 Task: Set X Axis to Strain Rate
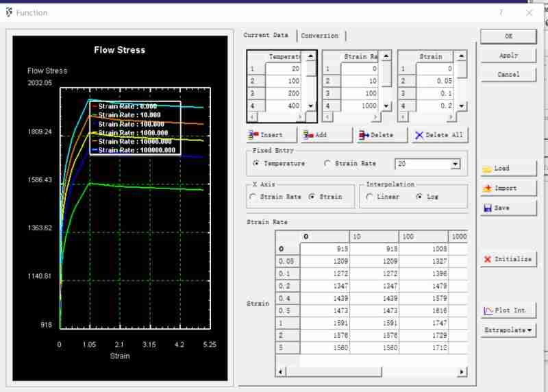(253, 197)
